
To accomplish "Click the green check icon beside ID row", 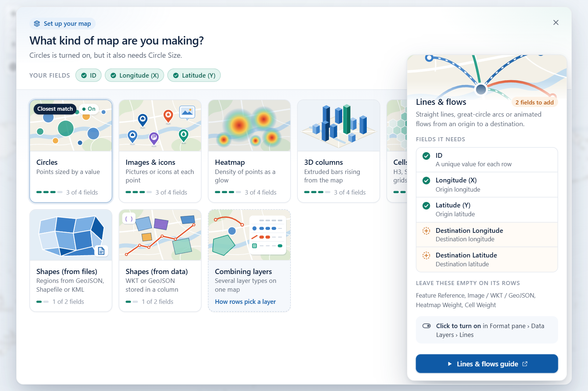I will point(426,156).
